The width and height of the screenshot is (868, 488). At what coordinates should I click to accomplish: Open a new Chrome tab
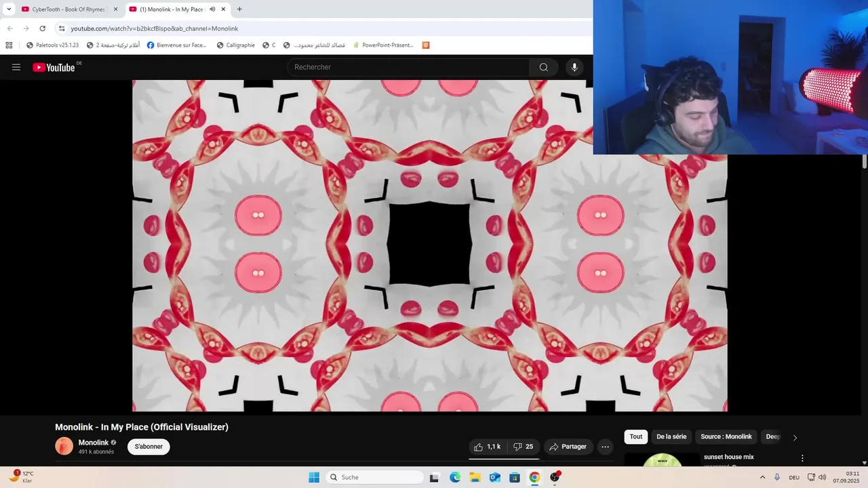click(x=239, y=9)
